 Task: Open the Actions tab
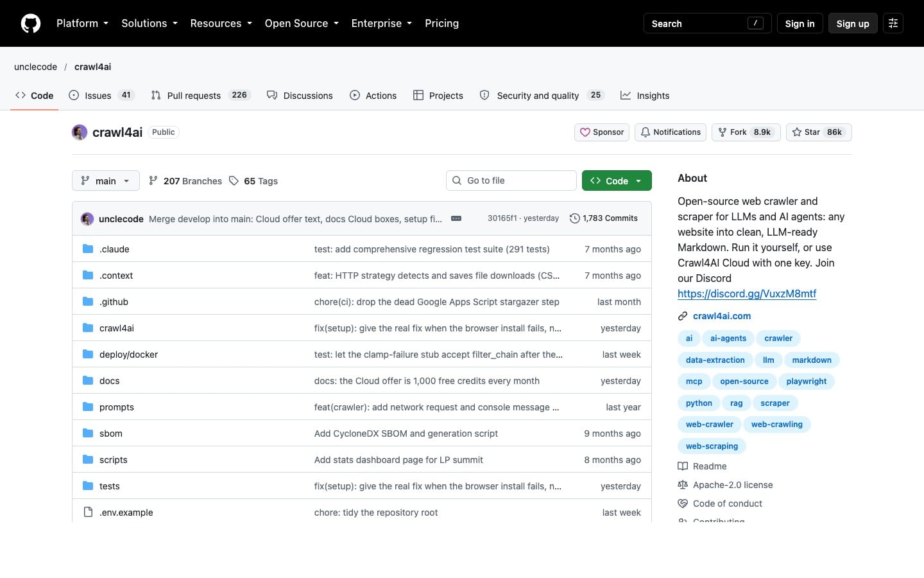point(373,95)
